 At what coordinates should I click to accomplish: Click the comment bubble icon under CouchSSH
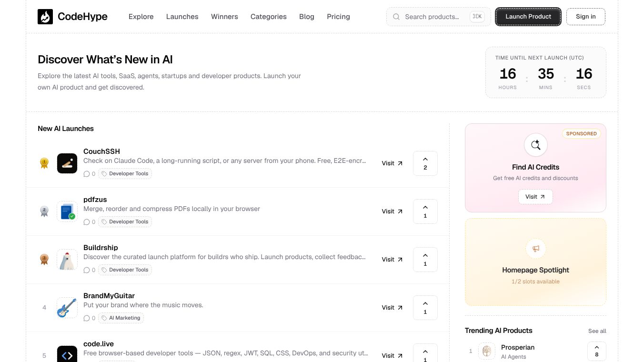[x=87, y=174]
